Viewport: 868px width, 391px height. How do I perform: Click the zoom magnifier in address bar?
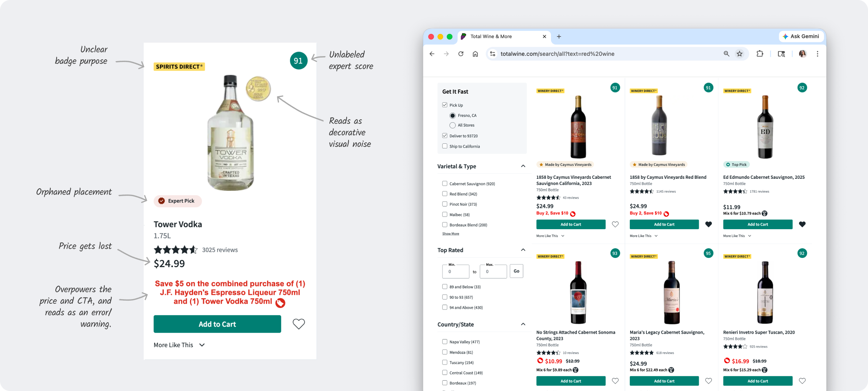[726, 54]
